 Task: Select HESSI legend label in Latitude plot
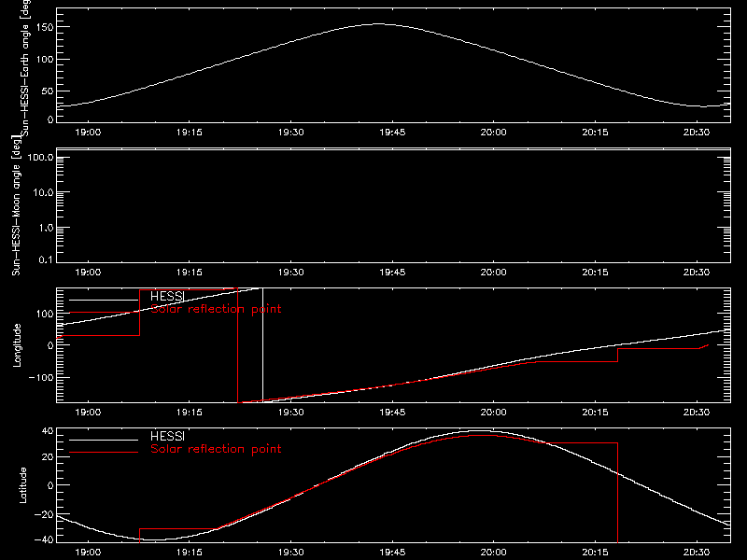(167, 436)
